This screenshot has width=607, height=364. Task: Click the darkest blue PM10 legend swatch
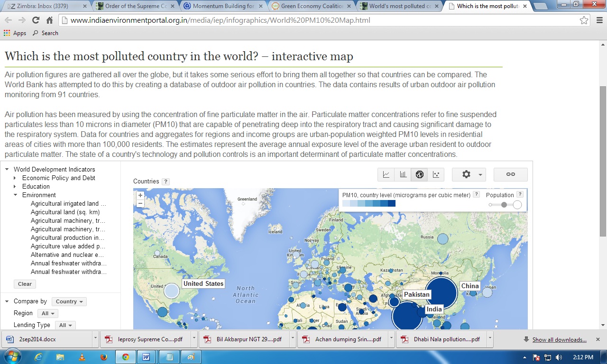[391, 204]
